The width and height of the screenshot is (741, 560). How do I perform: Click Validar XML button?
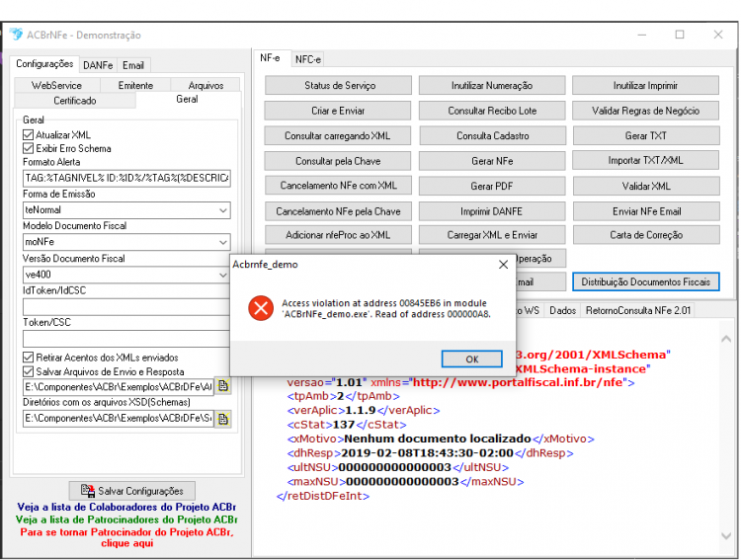coord(646,186)
